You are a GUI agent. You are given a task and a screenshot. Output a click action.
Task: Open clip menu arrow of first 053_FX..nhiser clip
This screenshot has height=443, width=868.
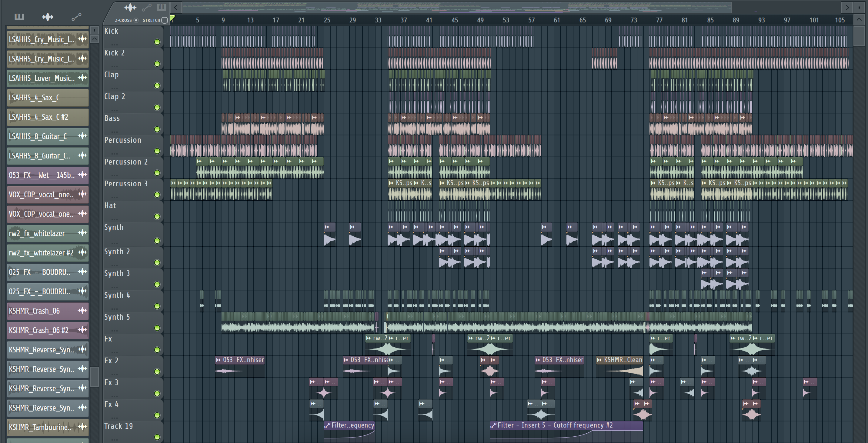218,360
